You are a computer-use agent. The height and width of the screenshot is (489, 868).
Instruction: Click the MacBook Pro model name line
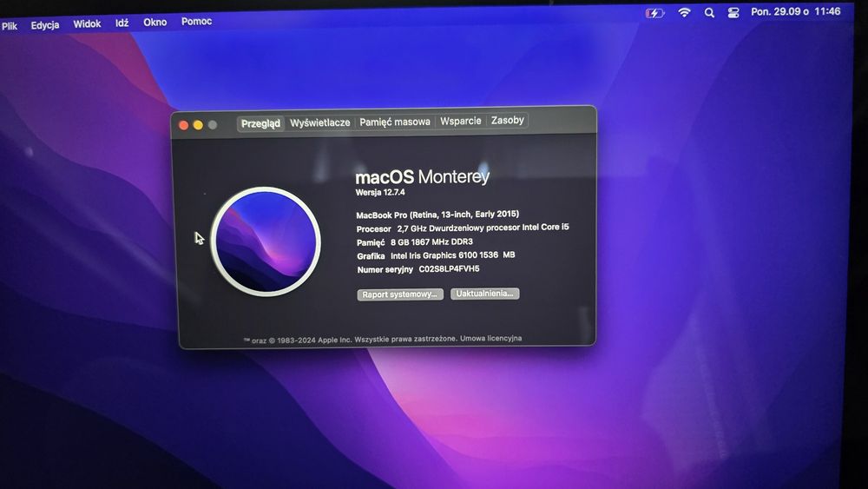pyautogui.click(x=437, y=215)
